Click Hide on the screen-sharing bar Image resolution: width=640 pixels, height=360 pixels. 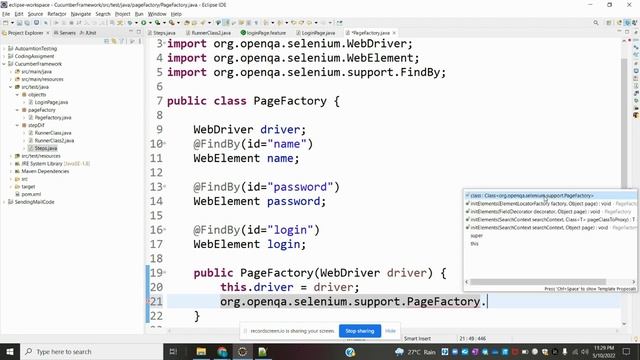[391, 331]
